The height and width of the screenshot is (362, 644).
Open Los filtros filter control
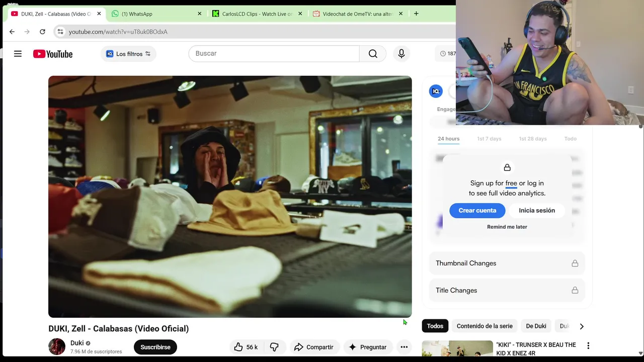click(x=128, y=54)
